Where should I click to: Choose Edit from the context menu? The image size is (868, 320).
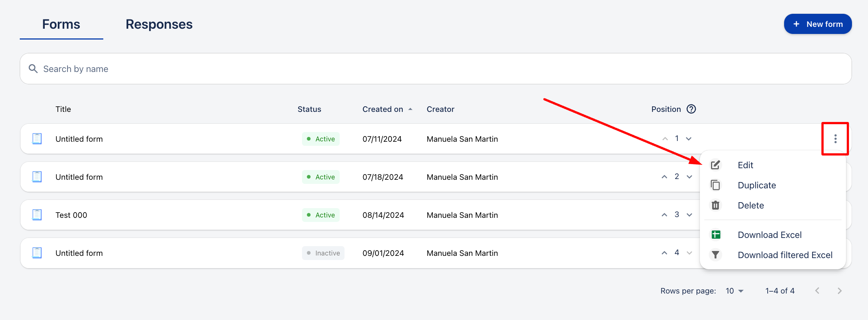pos(745,165)
